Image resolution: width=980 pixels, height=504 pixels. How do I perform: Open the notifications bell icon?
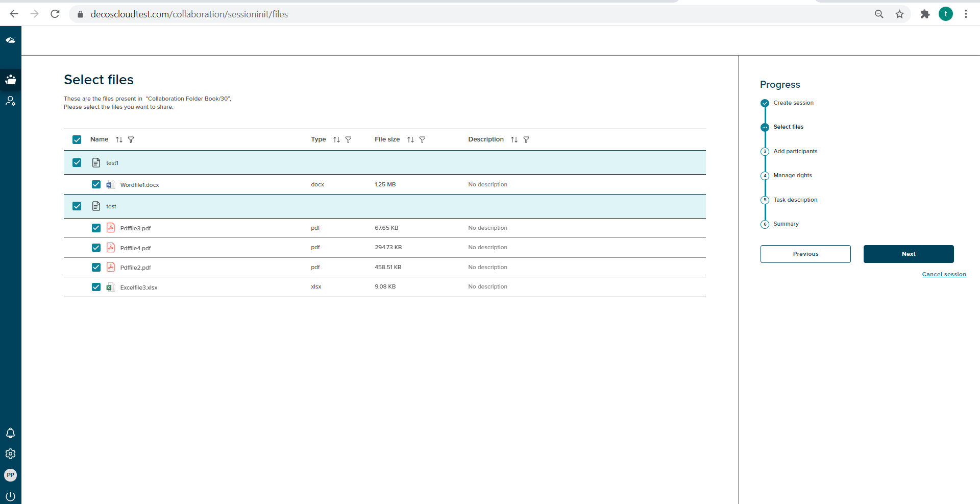tap(10, 433)
